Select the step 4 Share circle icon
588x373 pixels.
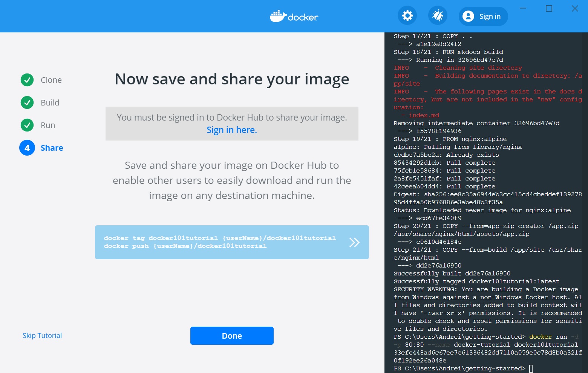tap(27, 148)
